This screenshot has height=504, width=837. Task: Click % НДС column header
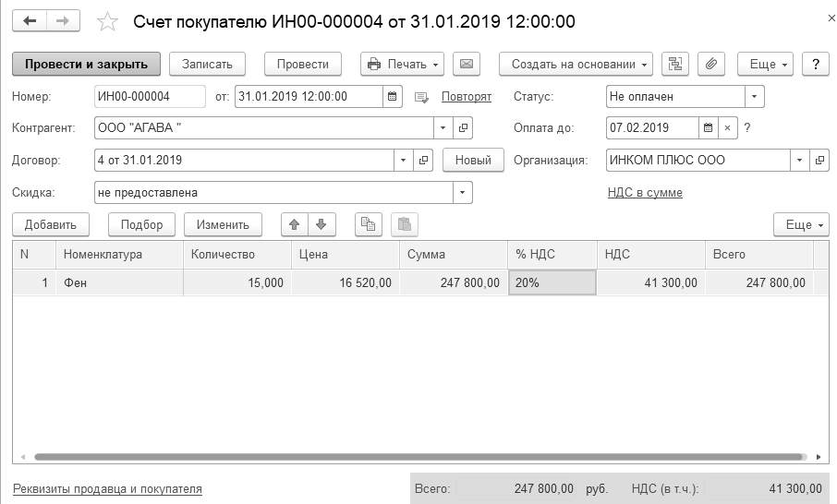coord(552,255)
